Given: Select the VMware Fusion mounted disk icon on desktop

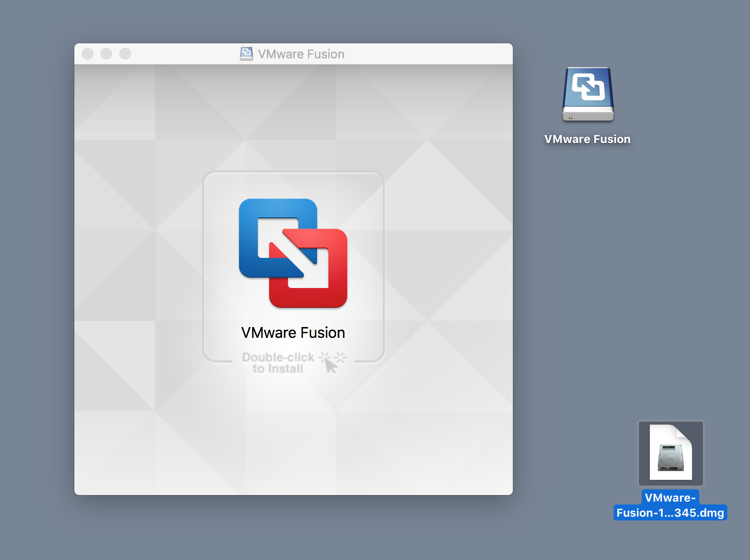Looking at the screenshot, I should point(588,95).
